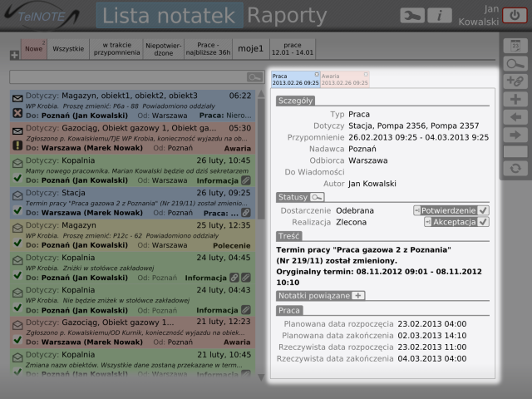Click the X status icon on 06:22 note

(17, 113)
